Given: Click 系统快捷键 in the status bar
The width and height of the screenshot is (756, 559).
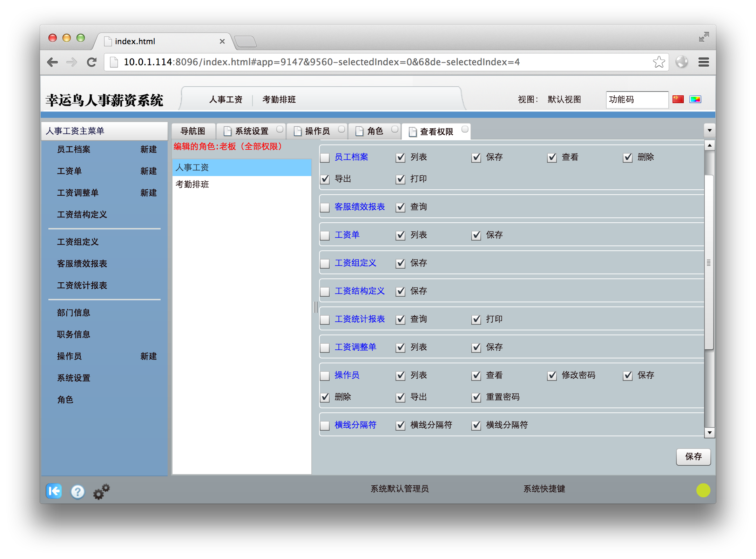Looking at the screenshot, I should 544,489.
